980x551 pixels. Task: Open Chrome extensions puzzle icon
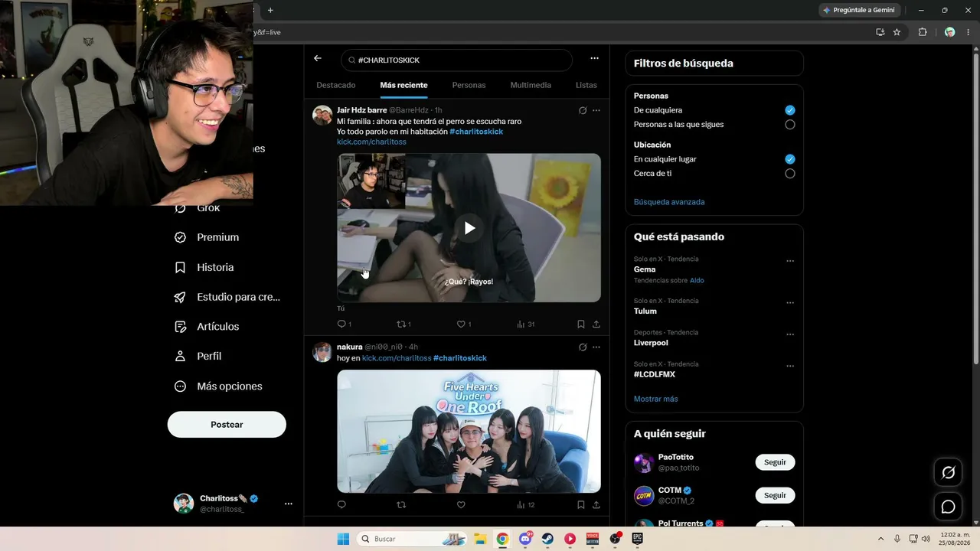click(922, 32)
